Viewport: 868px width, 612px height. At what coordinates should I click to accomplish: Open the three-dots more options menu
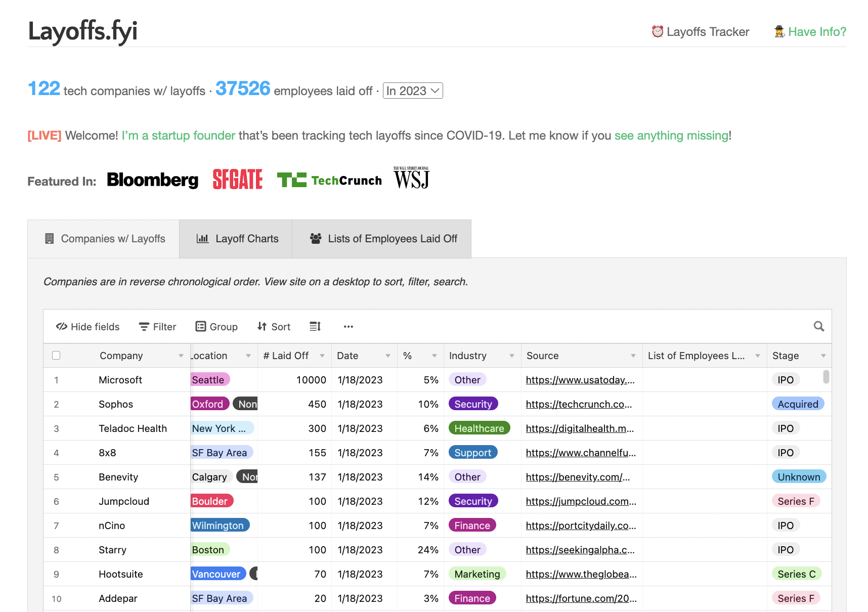pyautogui.click(x=349, y=326)
